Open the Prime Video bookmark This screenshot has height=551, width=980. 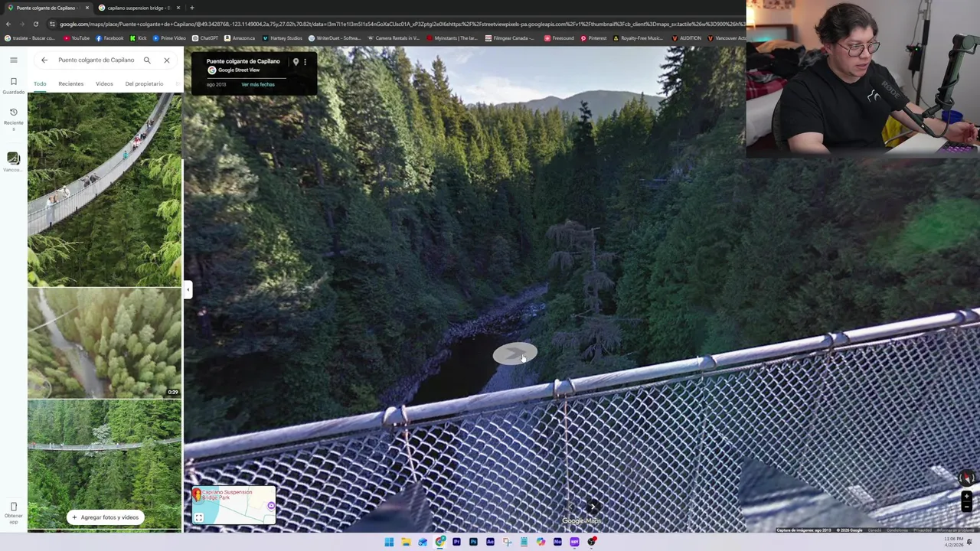[169, 38]
